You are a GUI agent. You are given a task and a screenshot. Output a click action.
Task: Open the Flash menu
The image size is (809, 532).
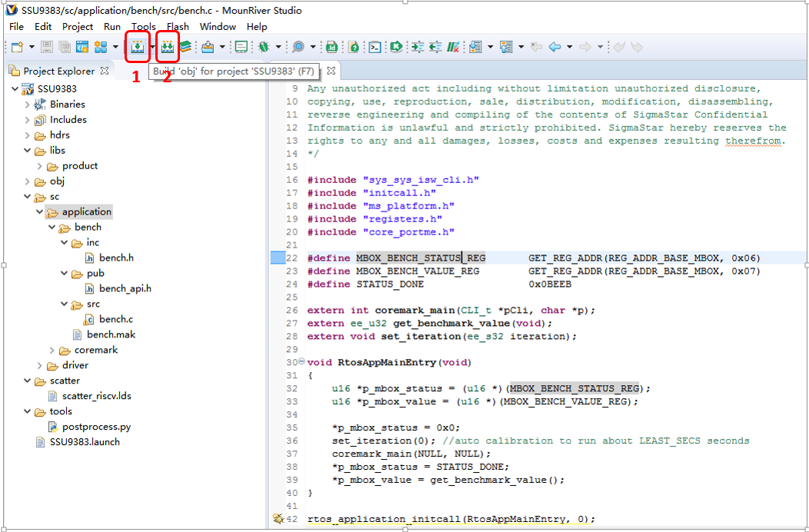click(x=178, y=27)
